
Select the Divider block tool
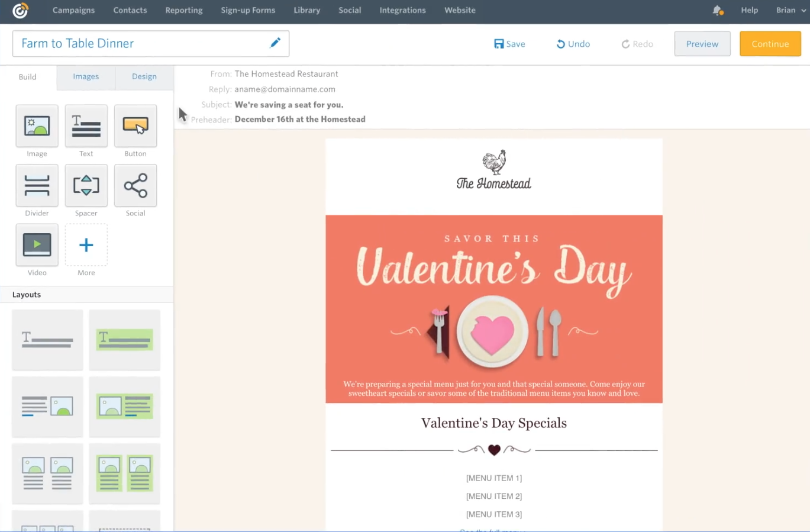pos(37,185)
